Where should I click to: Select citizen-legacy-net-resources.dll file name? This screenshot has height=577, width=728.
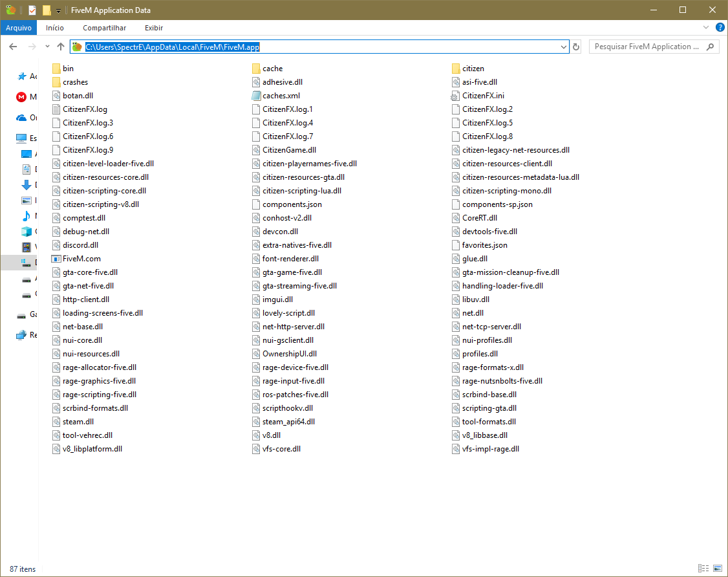click(516, 150)
